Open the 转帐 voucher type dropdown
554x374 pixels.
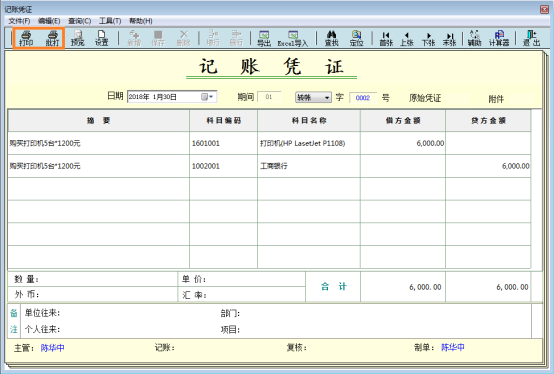pyautogui.click(x=313, y=97)
